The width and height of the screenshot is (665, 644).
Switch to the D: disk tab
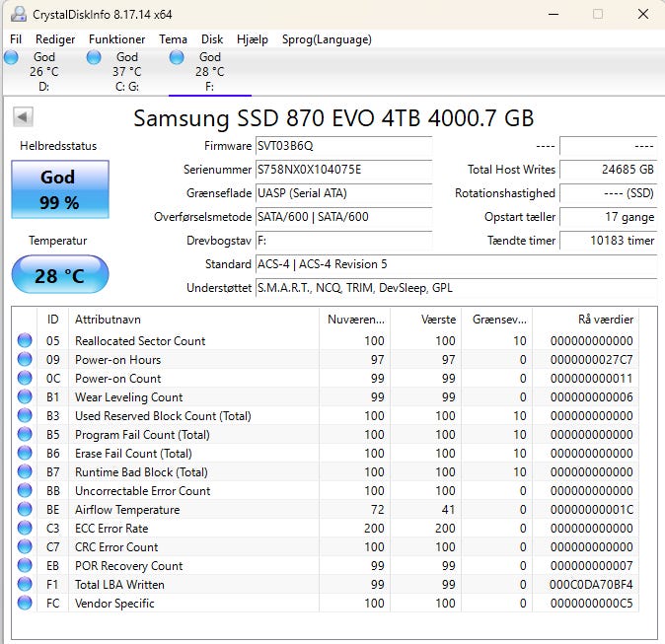pos(44,72)
